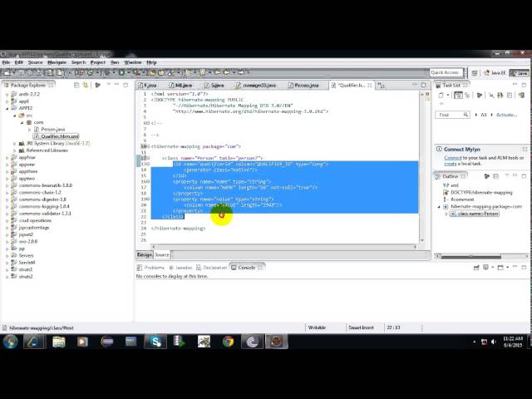Select the appfour project
This screenshot has width=532, height=399.
(x=27, y=158)
